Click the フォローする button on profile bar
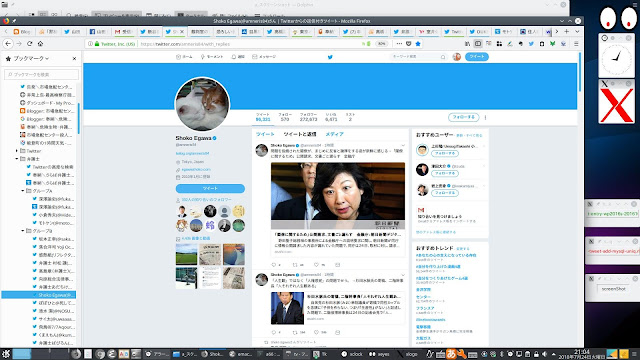 pyautogui.click(x=463, y=117)
